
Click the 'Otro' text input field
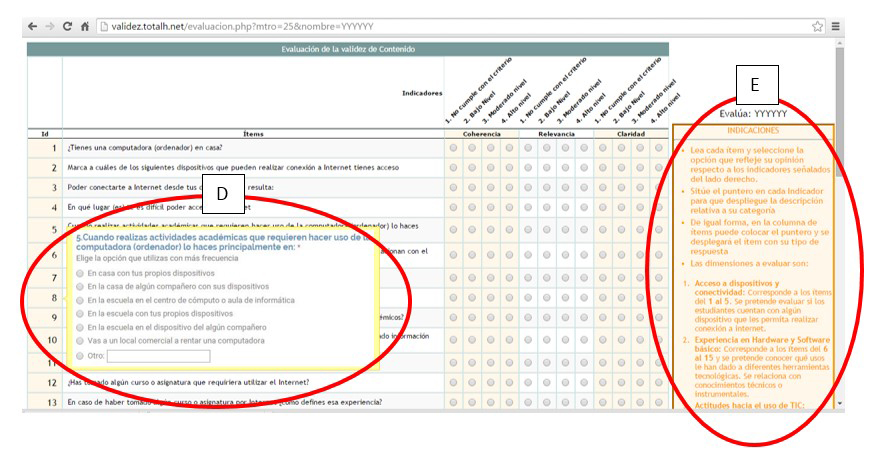click(159, 356)
